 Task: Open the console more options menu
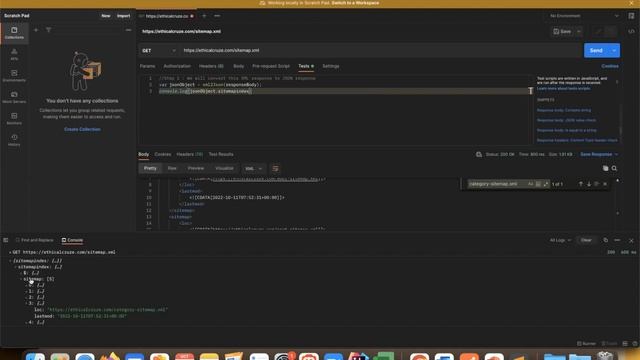point(617,240)
